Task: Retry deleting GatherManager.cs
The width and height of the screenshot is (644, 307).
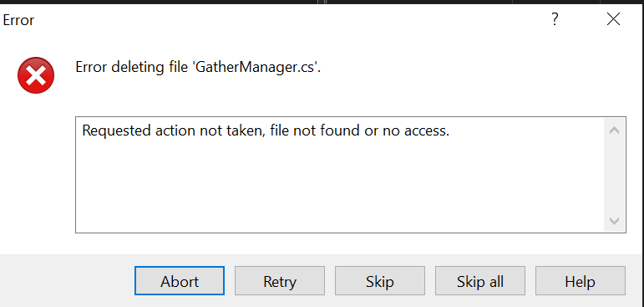Action: pos(280,281)
